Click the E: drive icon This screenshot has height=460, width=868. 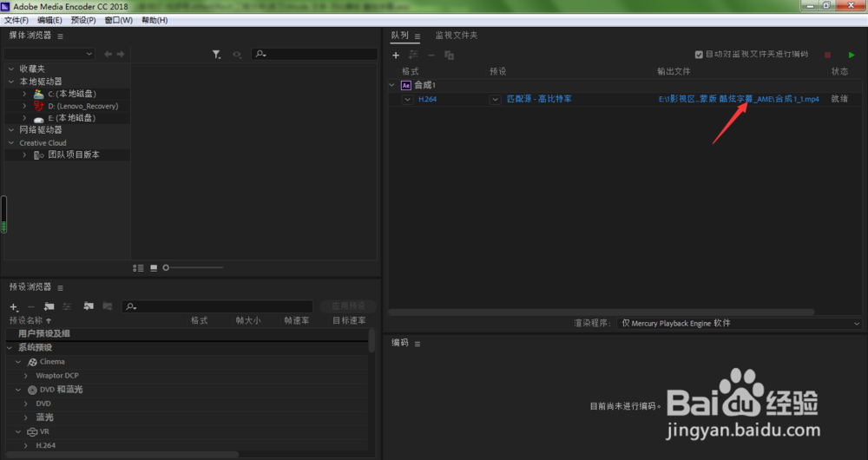(38, 118)
